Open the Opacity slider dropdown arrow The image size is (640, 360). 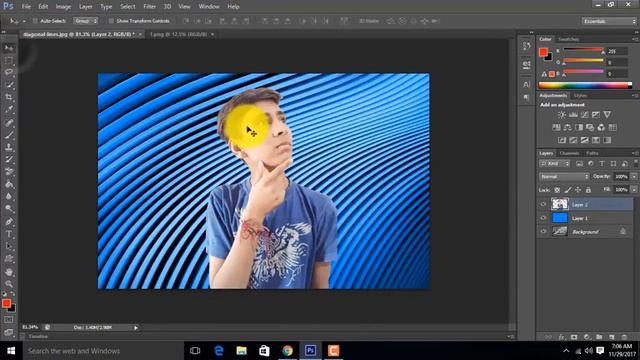tap(634, 177)
